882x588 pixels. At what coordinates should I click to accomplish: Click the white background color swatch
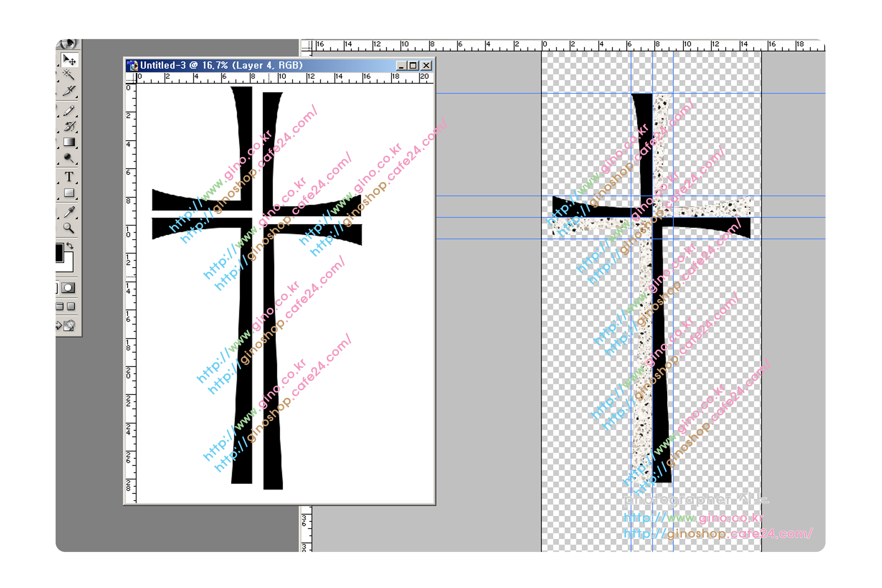point(69,265)
